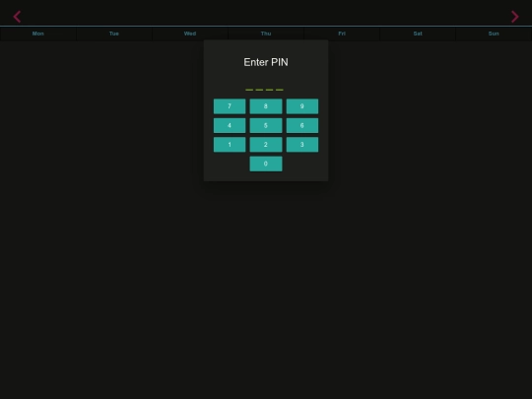Tap the 7 key on PIN pad

(x=230, y=106)
